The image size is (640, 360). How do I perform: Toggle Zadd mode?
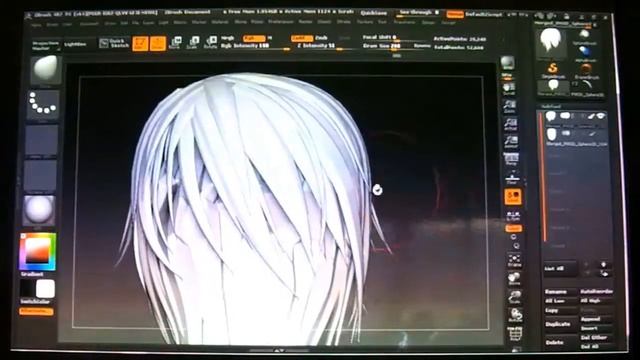(302, 38)
